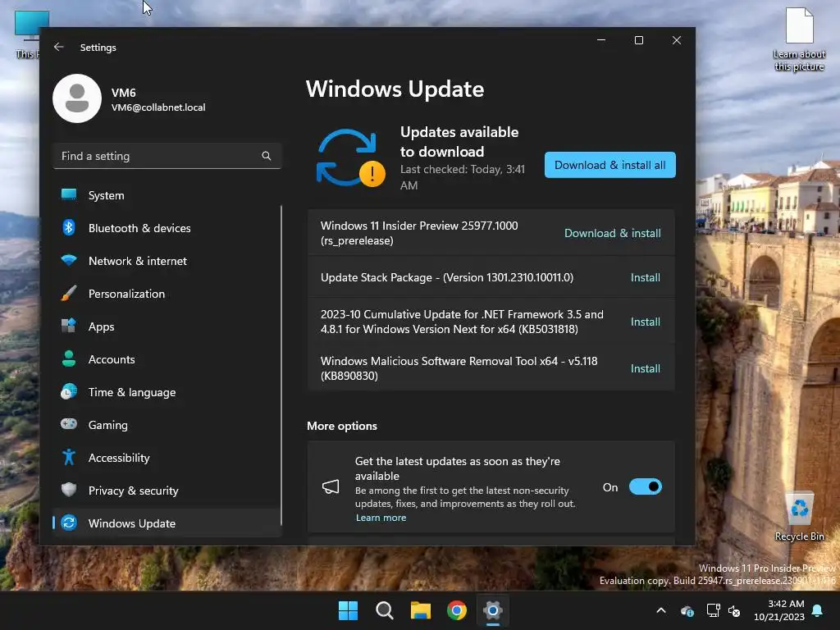840x630 pixels.
Task: Open Accessibility settings
Action: 167,458
